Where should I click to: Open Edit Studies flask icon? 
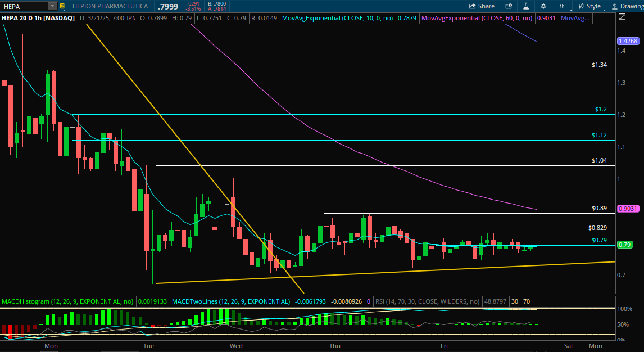[526, 6]
